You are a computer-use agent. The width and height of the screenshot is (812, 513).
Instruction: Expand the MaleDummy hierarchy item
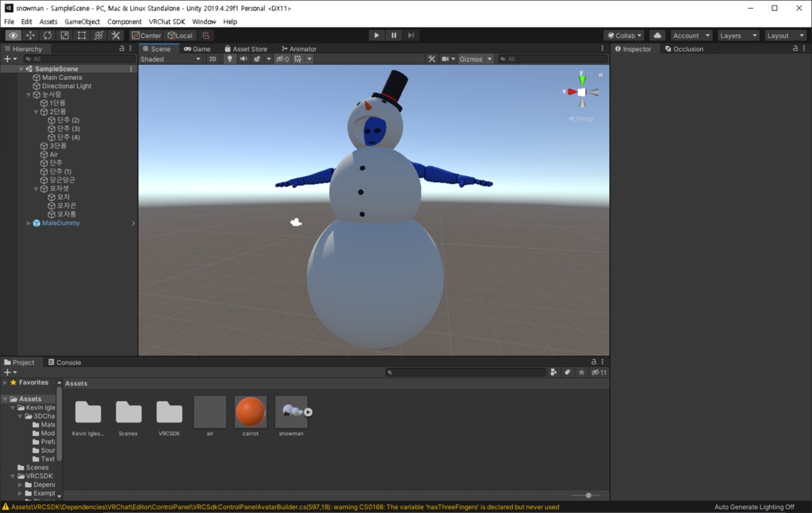tap(29, 223)
